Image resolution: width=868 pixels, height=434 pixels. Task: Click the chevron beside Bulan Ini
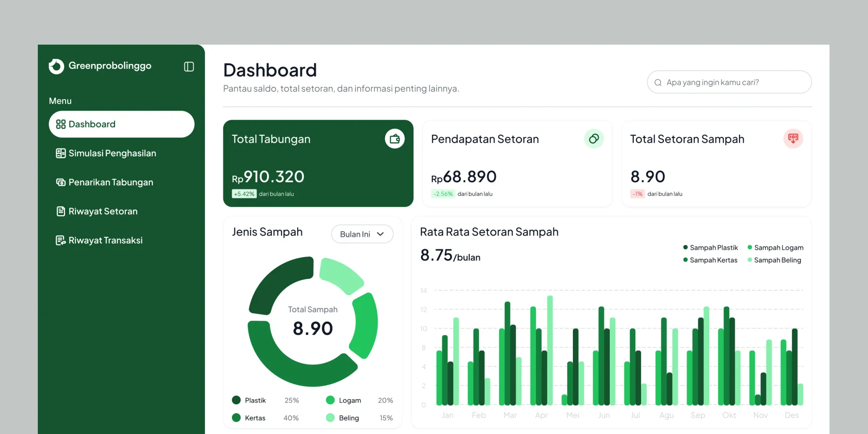click(381, 234)
